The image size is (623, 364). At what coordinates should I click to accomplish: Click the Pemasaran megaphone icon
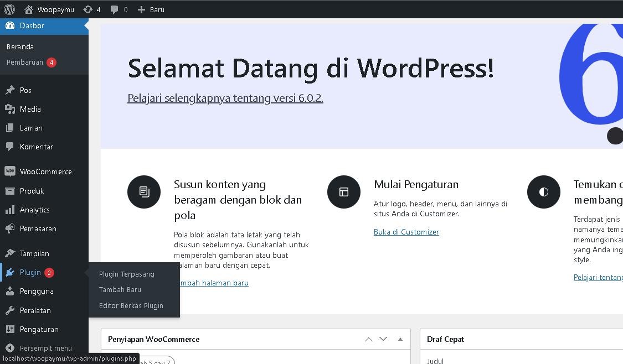(10, 228)
